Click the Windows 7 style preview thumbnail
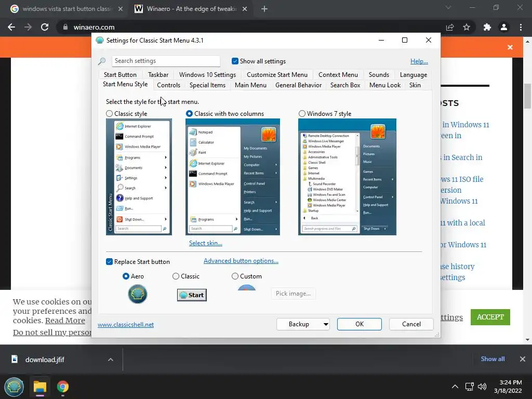532x399 pixels. pyautogui.click(x=347, y=177)
